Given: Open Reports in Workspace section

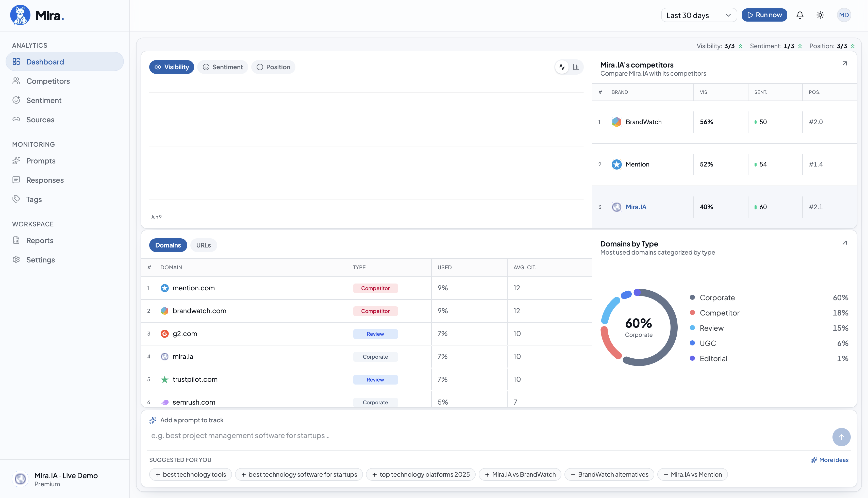Looking at the screenshot, I should point(65,240).
